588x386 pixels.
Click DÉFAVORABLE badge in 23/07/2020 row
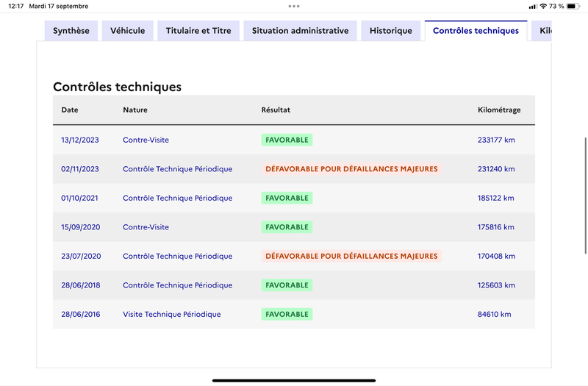coord(351,256)
